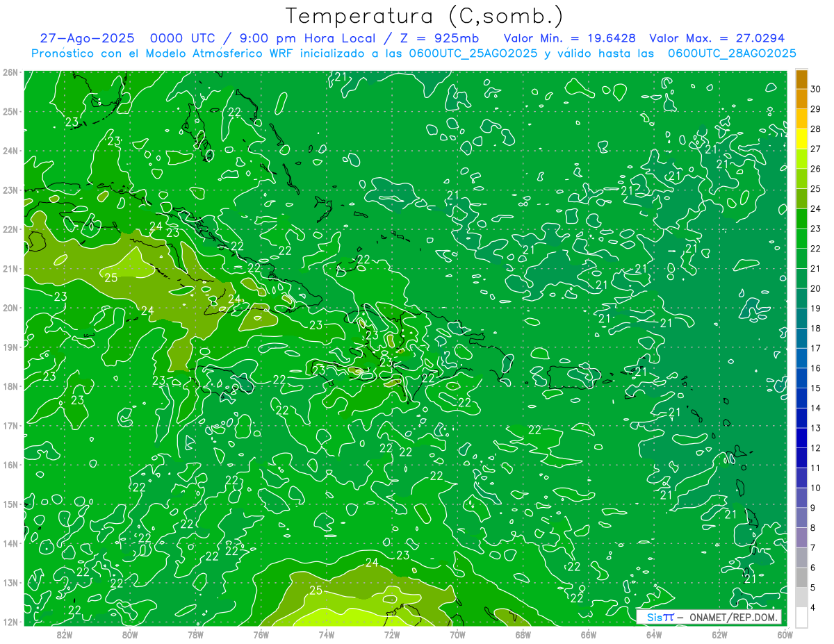Click the '16N' latitude axis label
This screenshot has width=834, height=644.
point(10,465)
